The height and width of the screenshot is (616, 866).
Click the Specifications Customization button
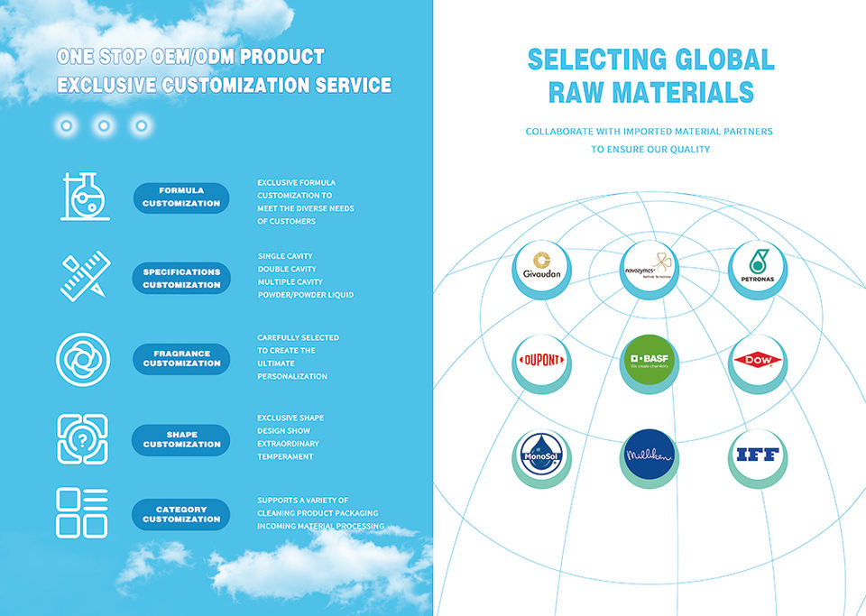(181, 278)
